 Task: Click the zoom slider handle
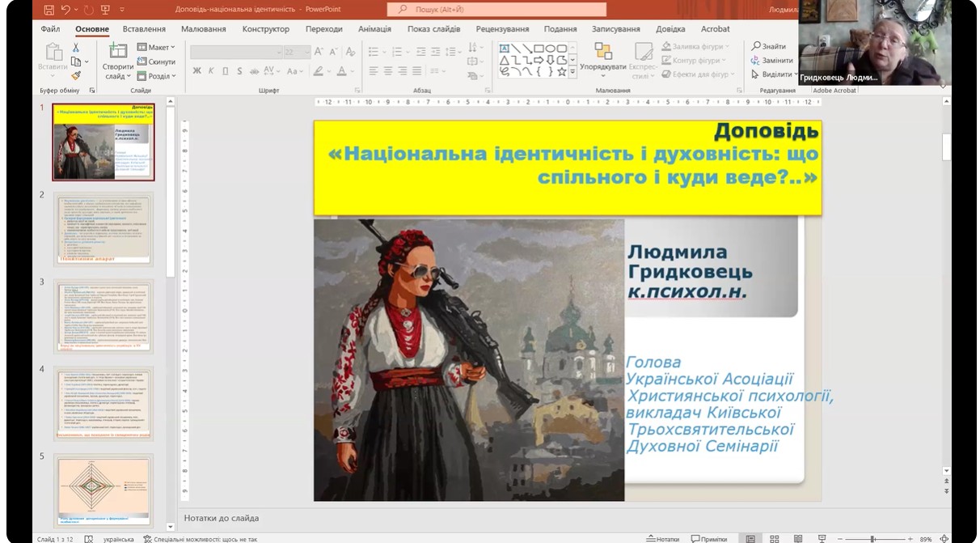872,538
